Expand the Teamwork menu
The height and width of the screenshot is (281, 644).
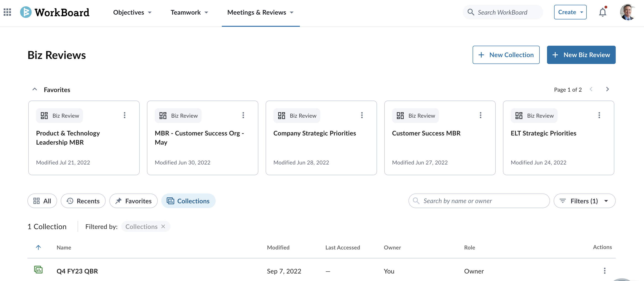[189, 12]
